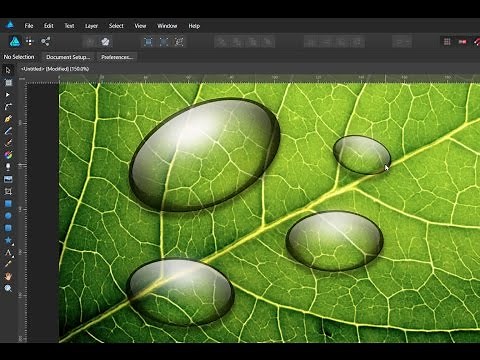
Task: Select the Artboard tool
Action: (x=8, y=82)
